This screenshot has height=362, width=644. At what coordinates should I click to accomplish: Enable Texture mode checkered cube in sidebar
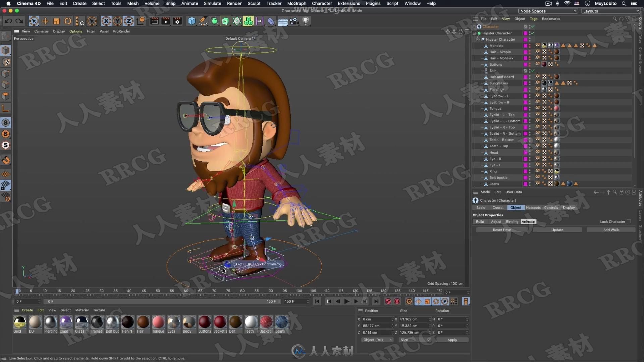coord(6,62)
